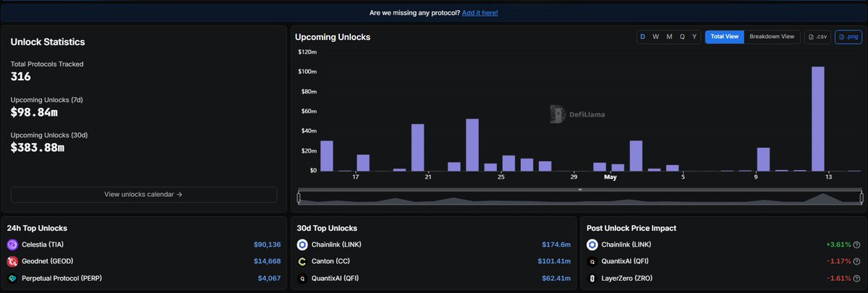Screen dimensions: 868x293
Task: Select yearly (Y) chart interval
Action: coord(694,36)
